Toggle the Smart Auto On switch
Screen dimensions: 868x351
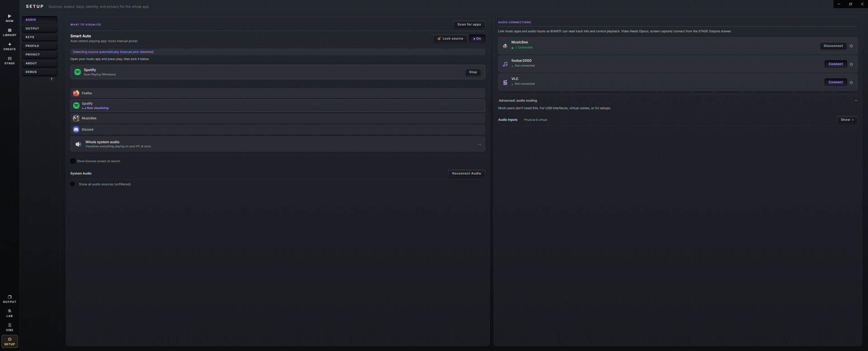coord(477,38)
